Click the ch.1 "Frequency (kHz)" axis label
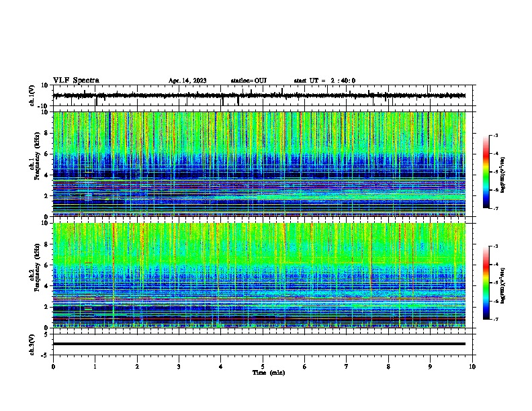This screenshot has height=411, width=532. pyautogui.click(x=37, y=156)
